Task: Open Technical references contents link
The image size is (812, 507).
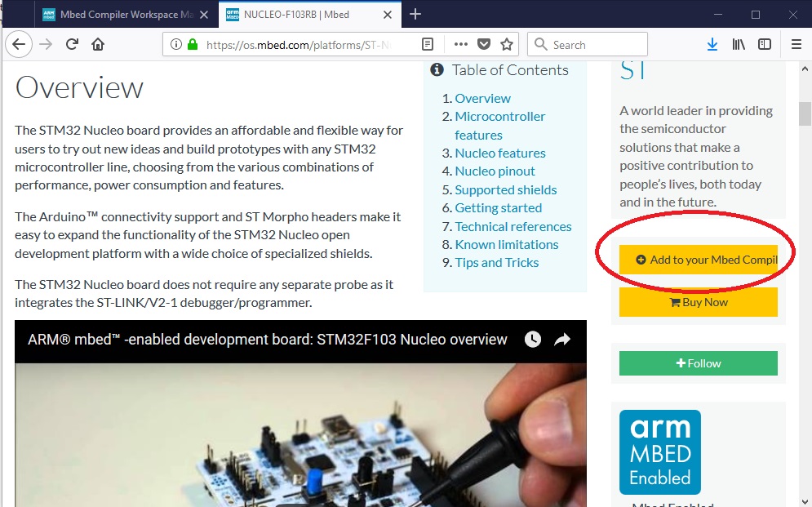Action: (x=513, y=226)
